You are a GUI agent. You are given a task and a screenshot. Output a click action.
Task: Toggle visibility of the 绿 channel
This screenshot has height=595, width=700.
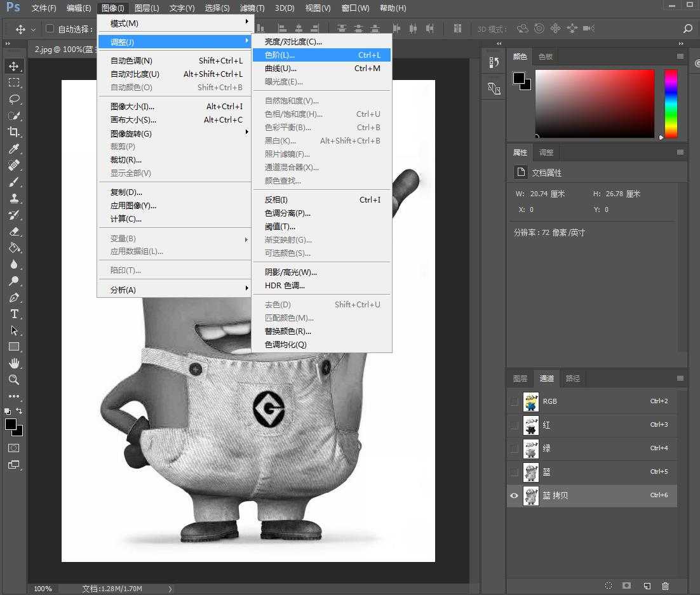[x=515, y=448]
